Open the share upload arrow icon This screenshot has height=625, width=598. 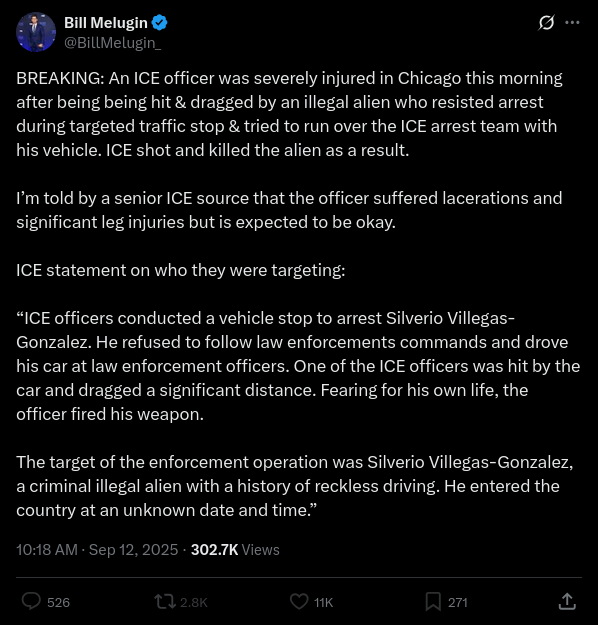(567, 601)
